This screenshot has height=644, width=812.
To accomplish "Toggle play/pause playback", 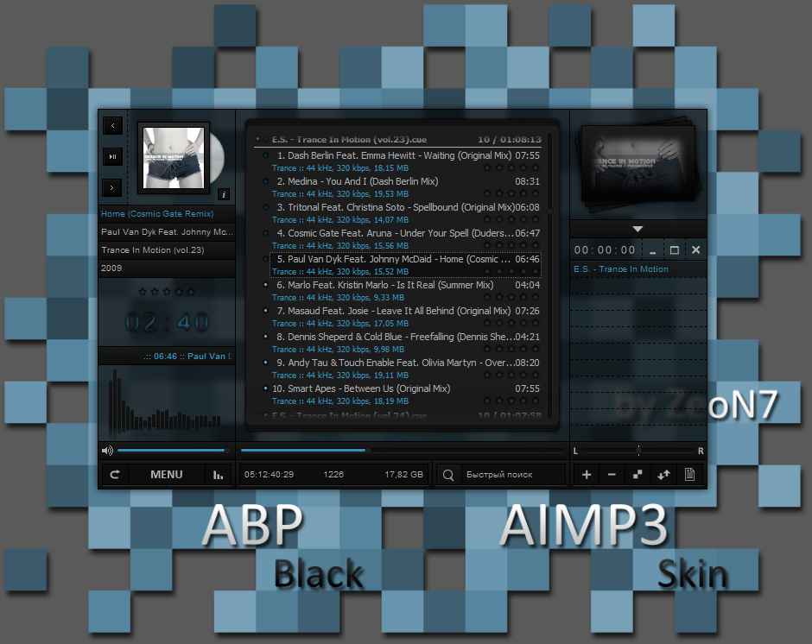I will (112, 156).
